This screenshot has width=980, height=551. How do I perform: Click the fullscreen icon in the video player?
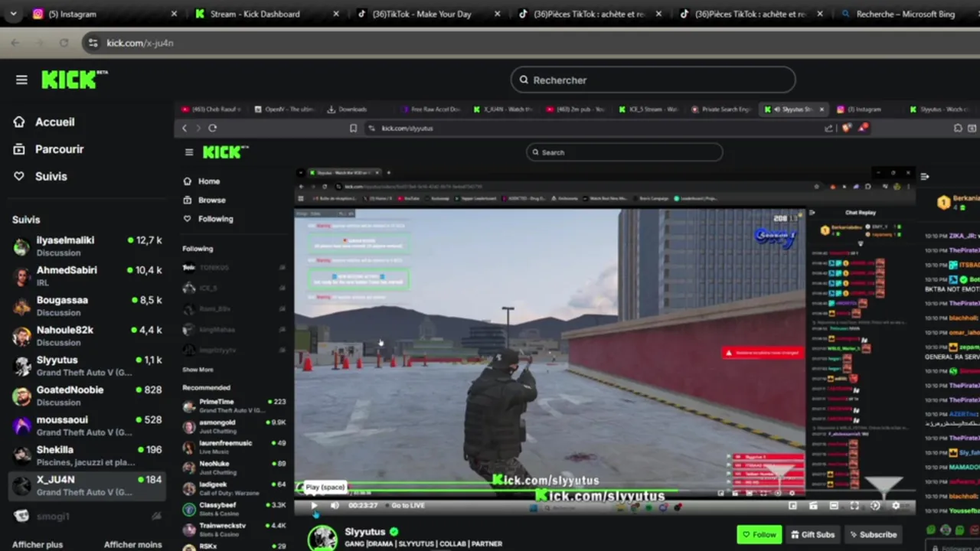(x=854, y=505)
